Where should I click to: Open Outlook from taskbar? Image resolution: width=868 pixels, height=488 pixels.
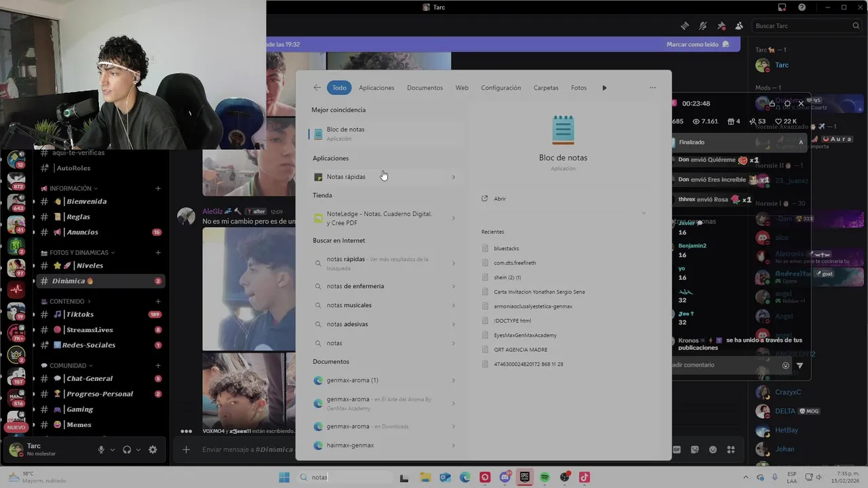pyautogui.click(x=445, y=477)
